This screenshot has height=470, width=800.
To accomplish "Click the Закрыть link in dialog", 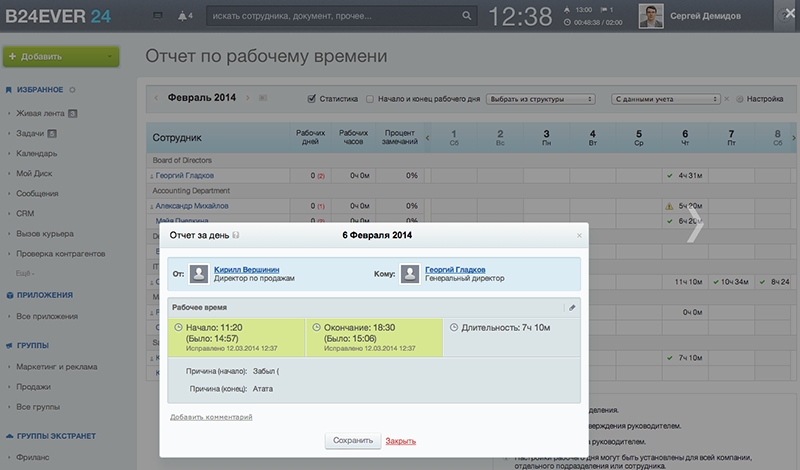I will tap(401, 441).
